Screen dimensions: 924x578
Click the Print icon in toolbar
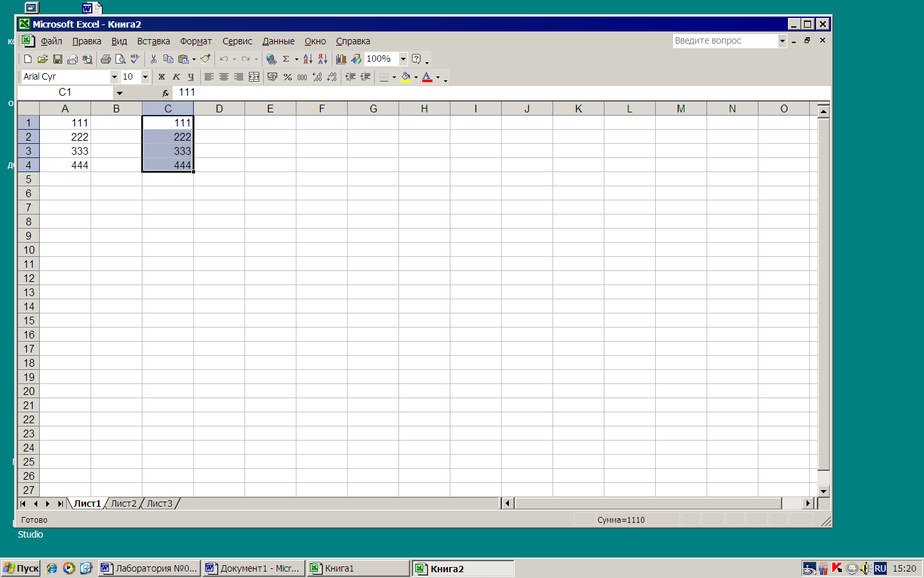(x=106, y=59)
